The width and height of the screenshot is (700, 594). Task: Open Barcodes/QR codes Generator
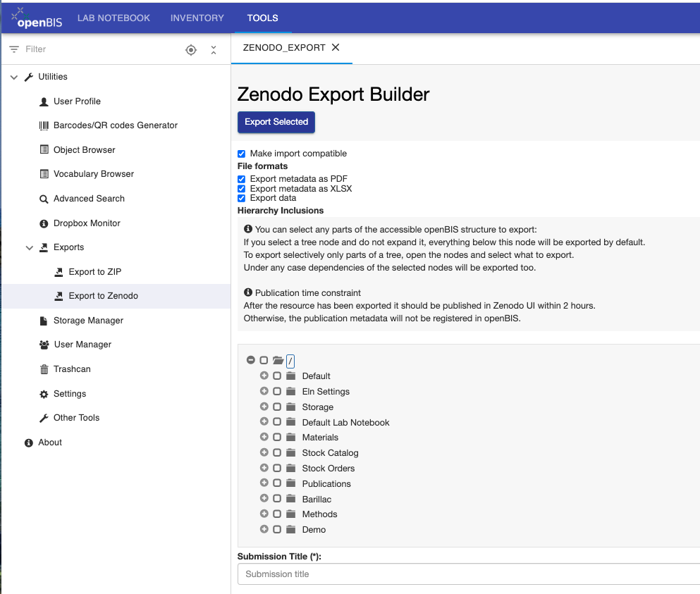(x=116, y=125)
